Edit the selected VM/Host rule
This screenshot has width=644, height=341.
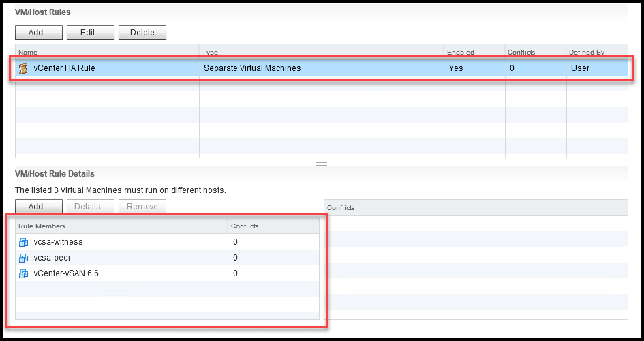pos(91,33)
